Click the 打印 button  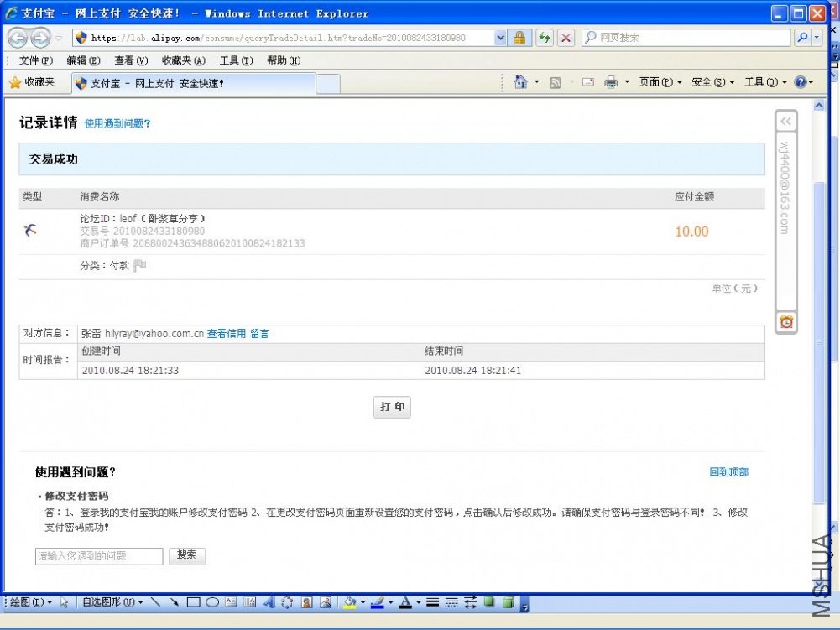[392, 407]
